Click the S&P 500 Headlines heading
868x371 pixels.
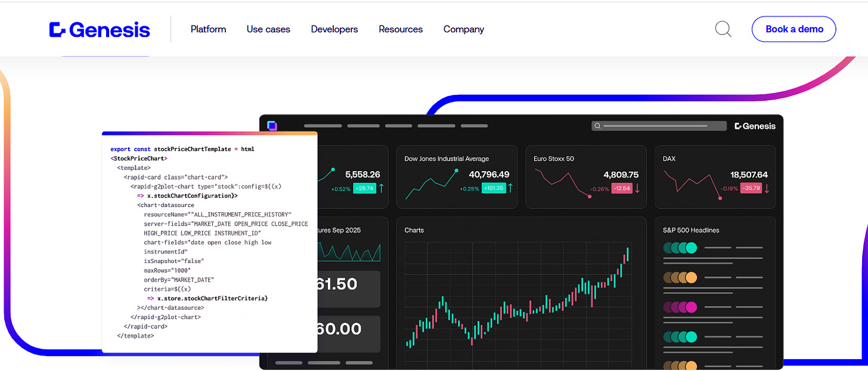(x=691, y=230)
